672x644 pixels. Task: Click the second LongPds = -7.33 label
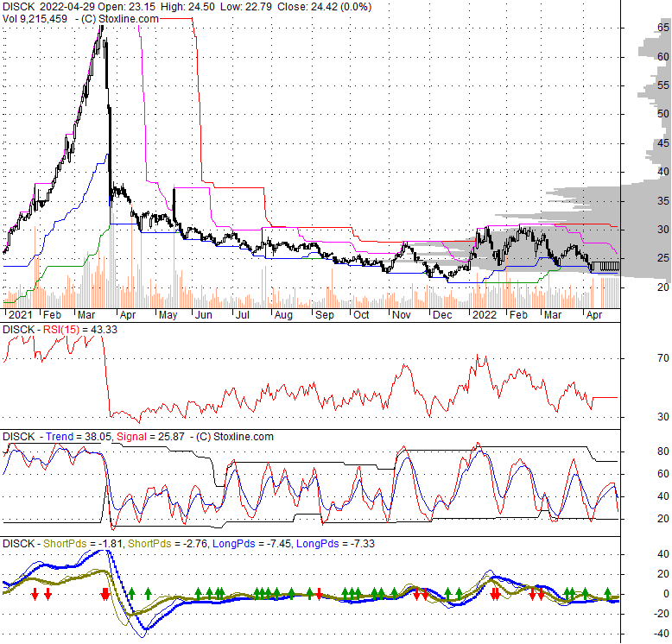tap(336, 544)
